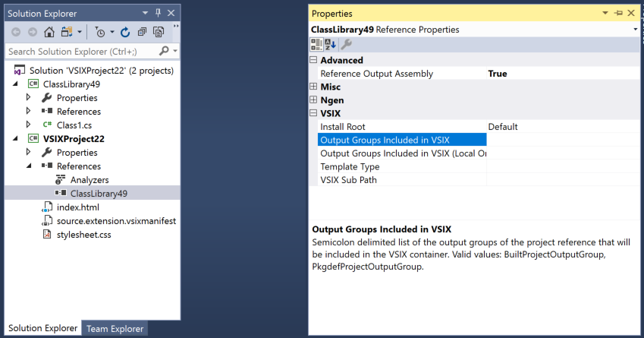Close the Properties window

[631, 13]
